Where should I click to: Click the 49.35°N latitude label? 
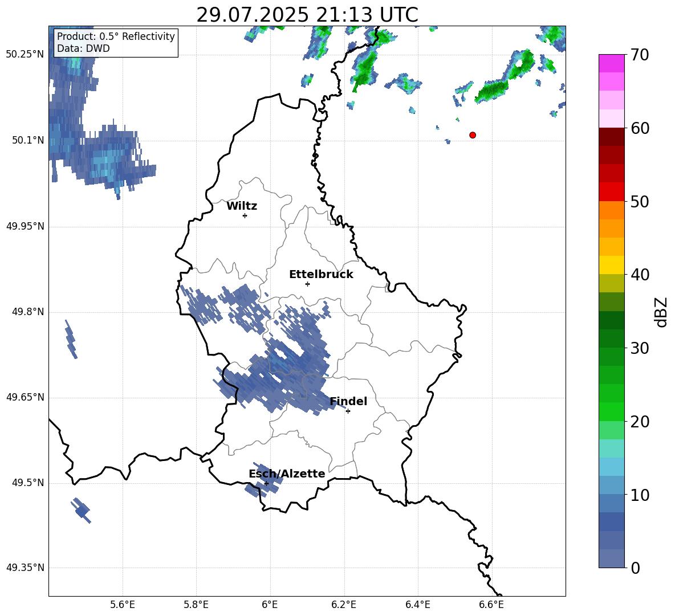point(25,568)
